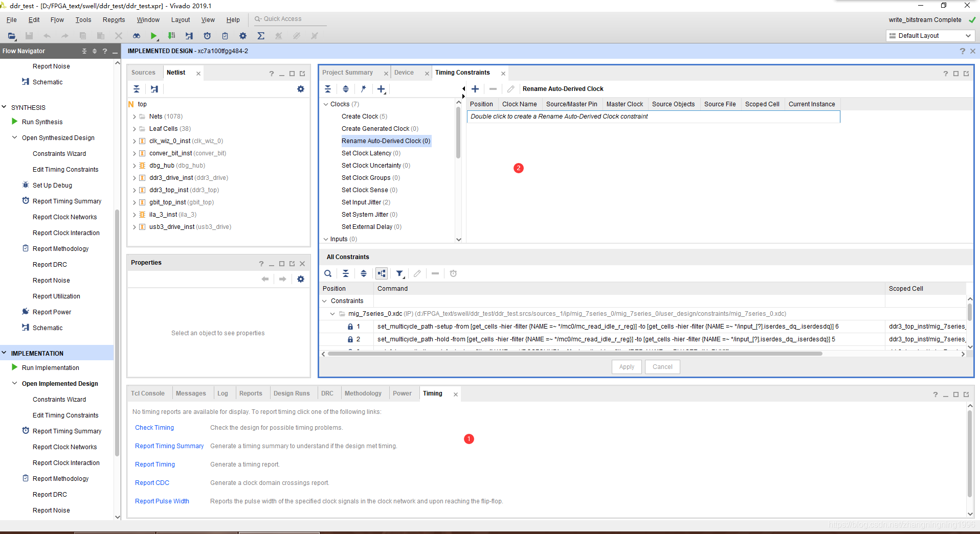Viewport: 980px width, 534px height.
Task: Collapse all in All Constraints toolbar
Action: (346, 273)
